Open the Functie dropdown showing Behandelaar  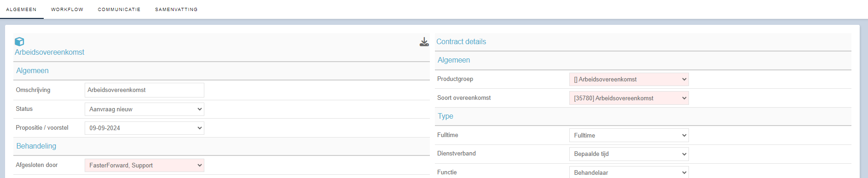tap(629, 172)
